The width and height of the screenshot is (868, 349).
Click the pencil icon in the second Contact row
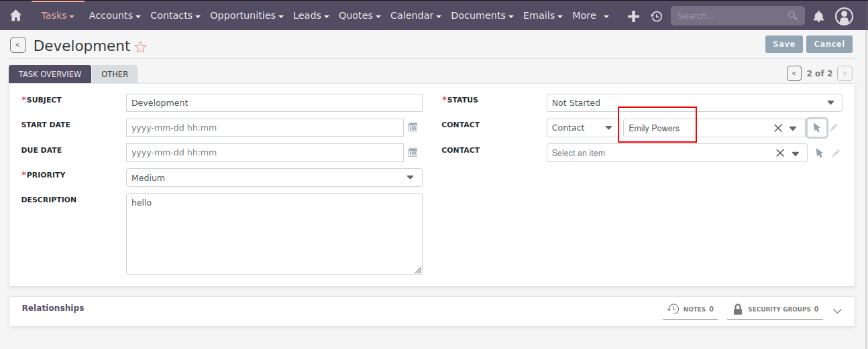tap(836, 153)
